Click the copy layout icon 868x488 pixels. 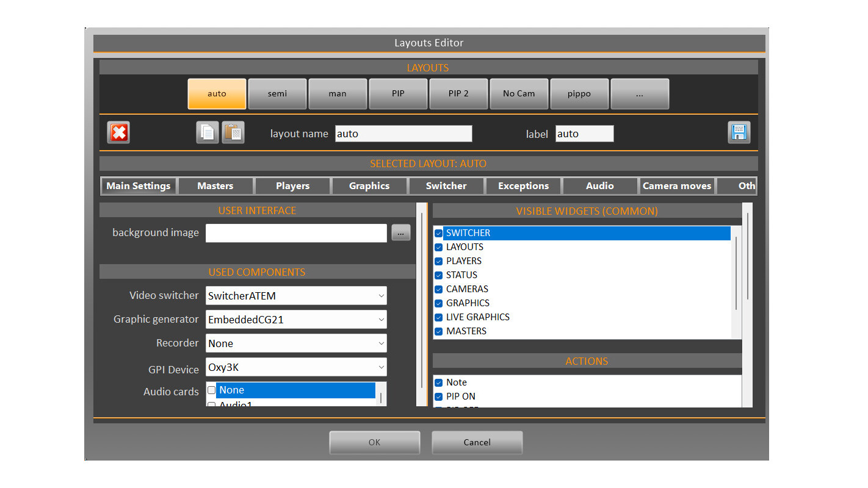click(x=208, y=132)
